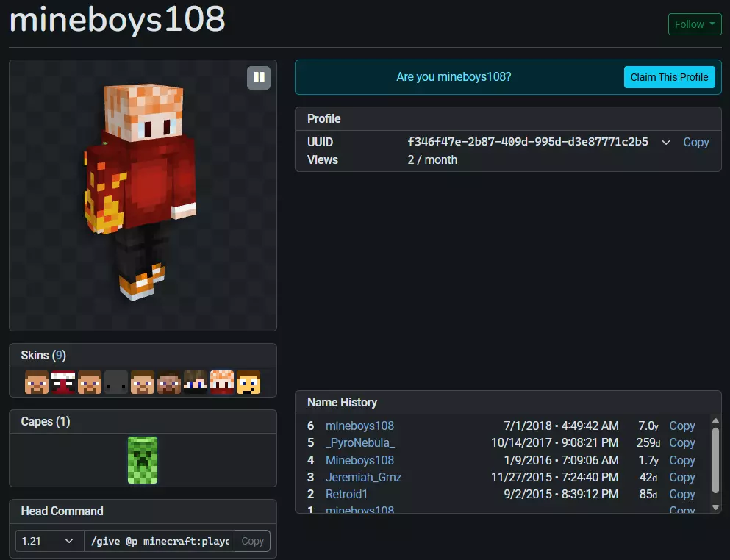Click the 3D skin model preview

tap(143, 195)
